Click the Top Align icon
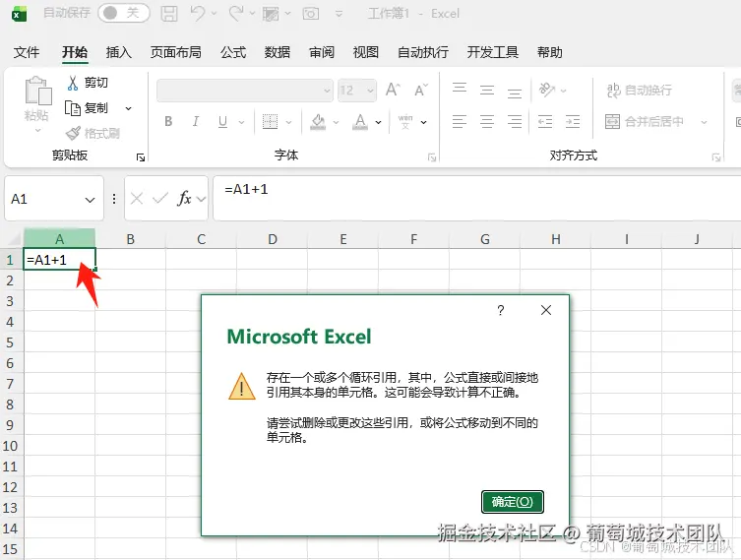Image resolution: width=741 pixels, height=560 pixels. click(460, 89)
